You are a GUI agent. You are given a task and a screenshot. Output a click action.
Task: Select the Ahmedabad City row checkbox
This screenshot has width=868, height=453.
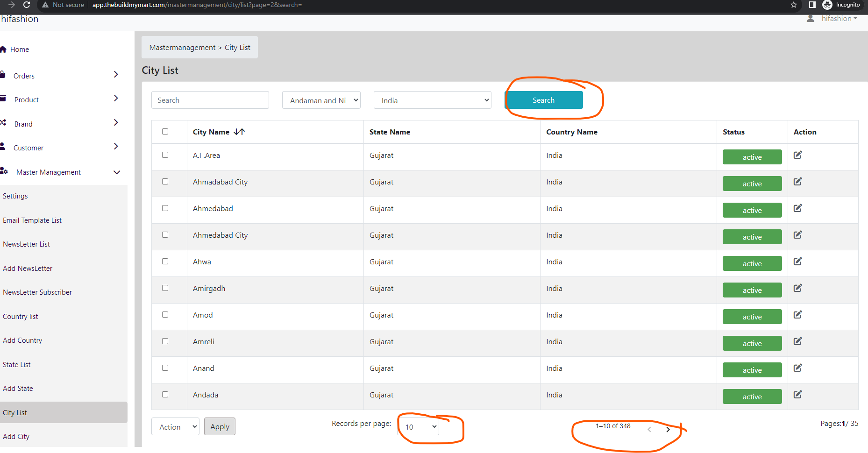pyautogui.click(x=165, y=234)
